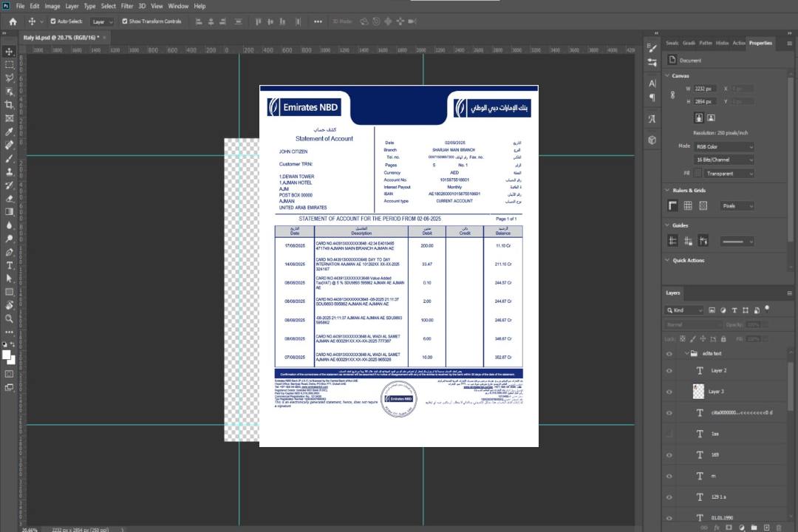
Task: Open the Auto-Select Layer dropdown
Action: (x=102, y=21)
